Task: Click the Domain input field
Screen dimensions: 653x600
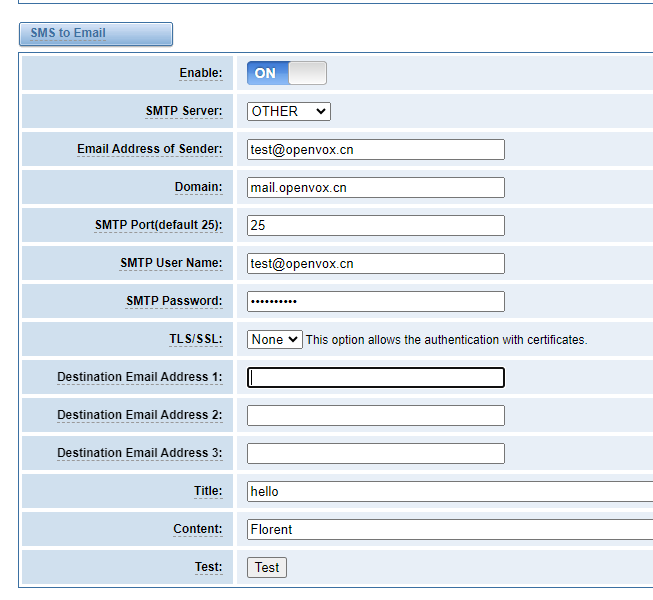Action: point(376,187)
